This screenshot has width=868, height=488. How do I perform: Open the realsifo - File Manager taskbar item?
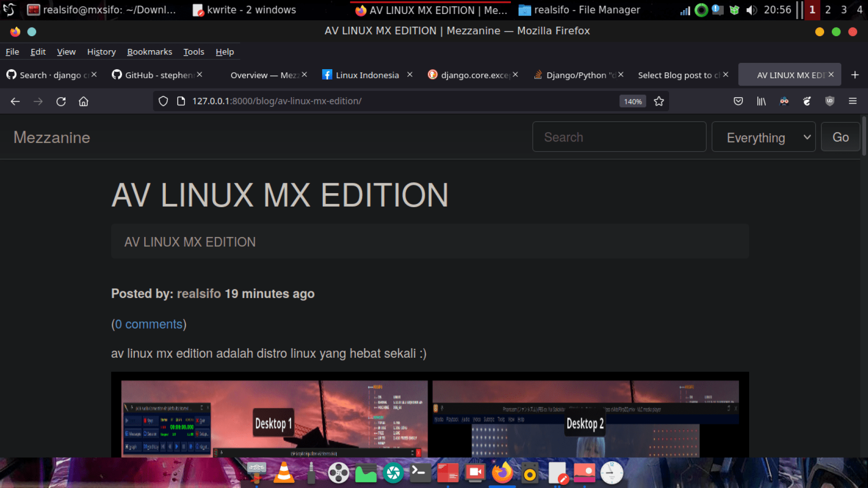pyautogui.click(x=580, y=10)
